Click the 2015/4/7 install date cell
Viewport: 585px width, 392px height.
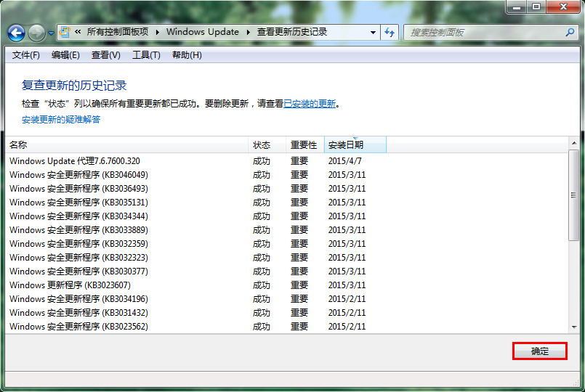[x=344, y=161]
